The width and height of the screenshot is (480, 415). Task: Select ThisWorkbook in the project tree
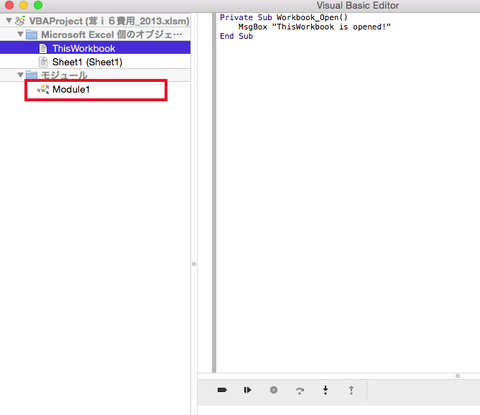pos(95,48)
